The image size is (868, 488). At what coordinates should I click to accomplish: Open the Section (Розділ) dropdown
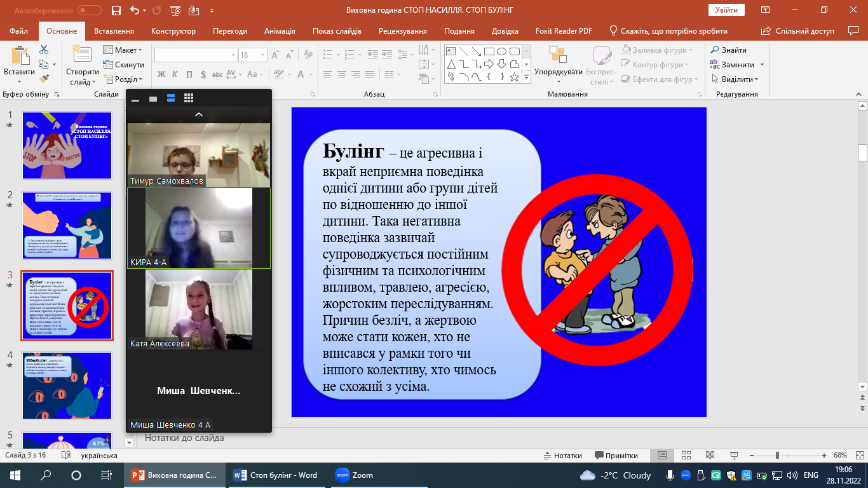123,79
